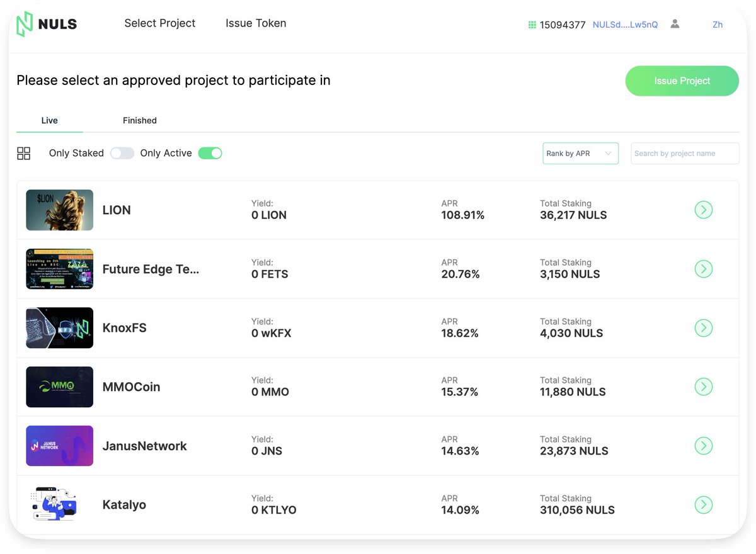Open LION project arrow icon

tap(703, 210)
